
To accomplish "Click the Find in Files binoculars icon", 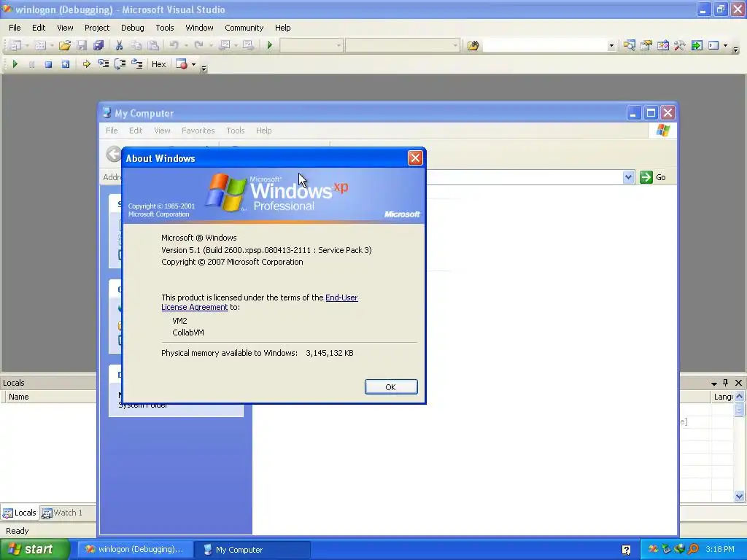I will [x=473, y=45].
